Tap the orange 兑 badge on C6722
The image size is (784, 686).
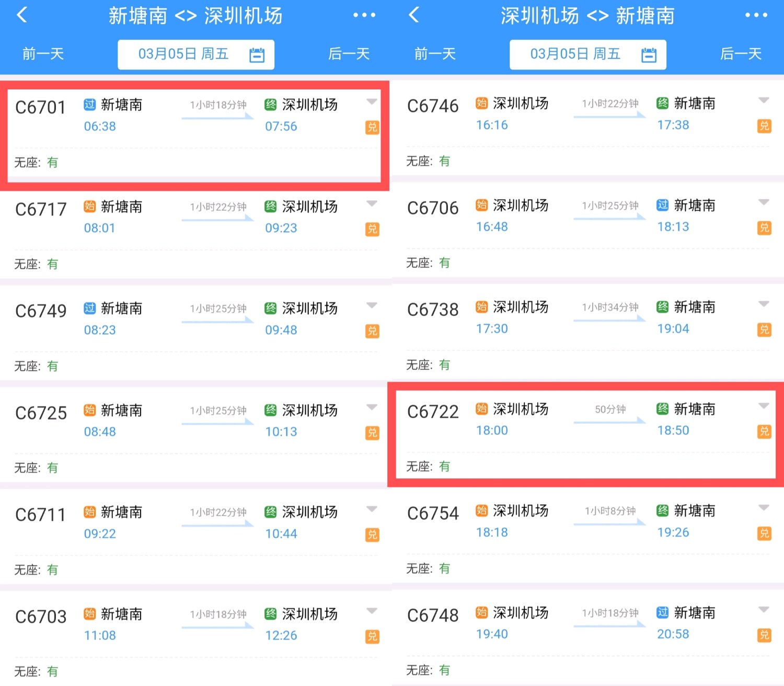pyautogui.click(x=764, y=431)
